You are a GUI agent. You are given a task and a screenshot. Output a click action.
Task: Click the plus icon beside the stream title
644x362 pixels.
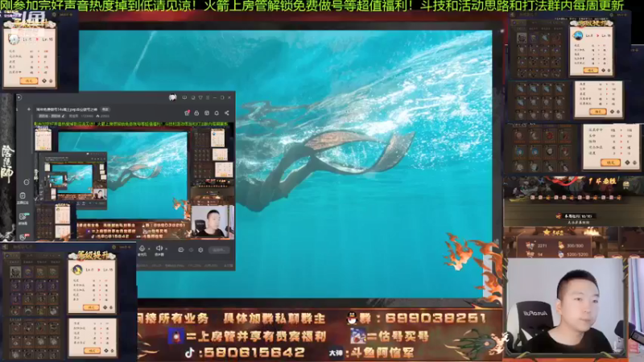29,109
